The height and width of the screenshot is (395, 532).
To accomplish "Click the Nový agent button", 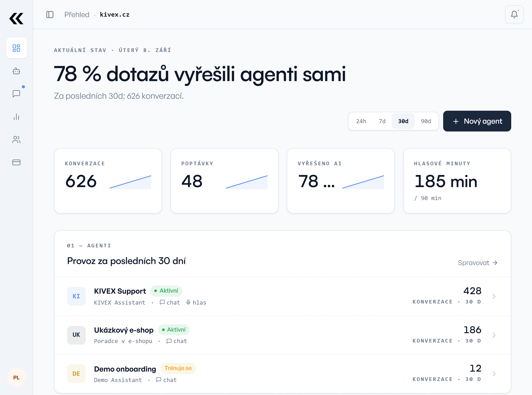I will (477, 121).
